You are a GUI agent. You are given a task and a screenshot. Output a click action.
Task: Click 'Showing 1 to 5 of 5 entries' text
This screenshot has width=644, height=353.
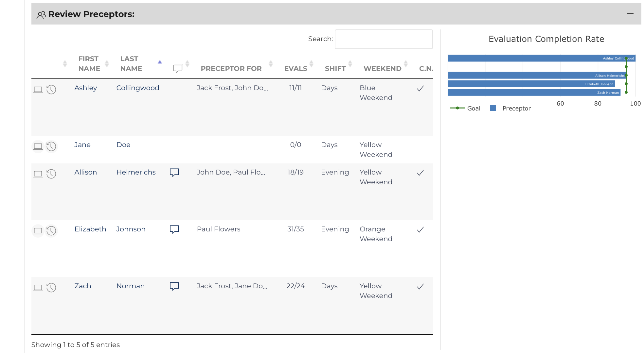click(76, 345)
